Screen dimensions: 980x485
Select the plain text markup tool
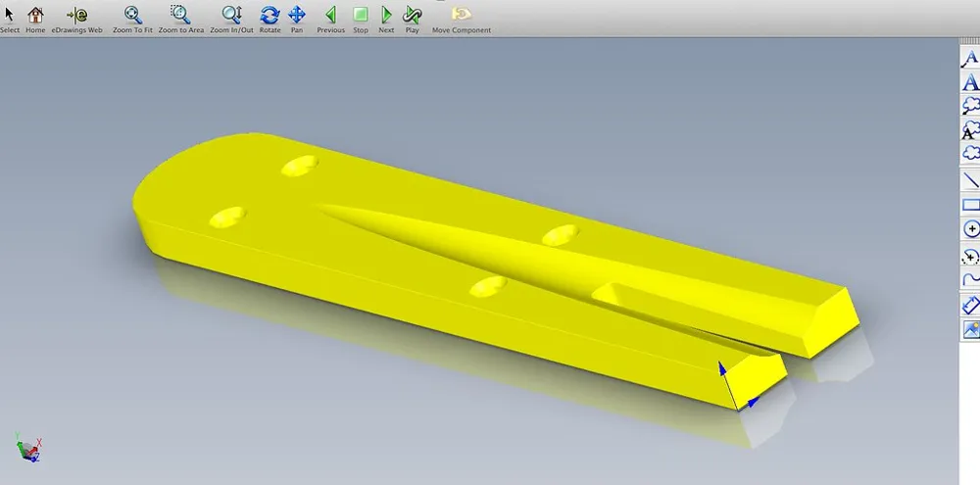[970, 82]
